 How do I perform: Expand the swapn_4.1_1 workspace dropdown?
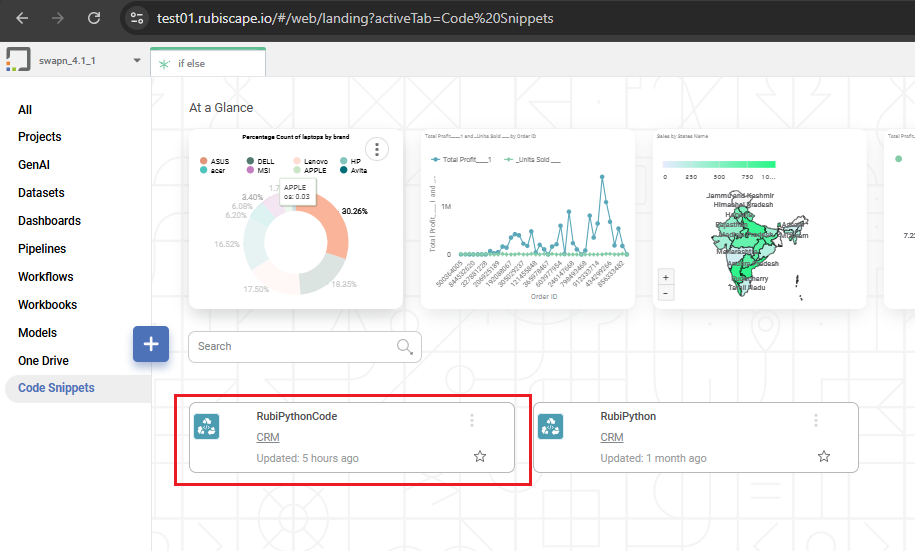pos(137,61)
